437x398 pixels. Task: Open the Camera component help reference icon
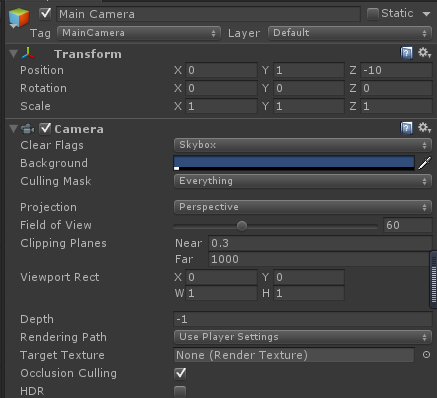point(406,128)
